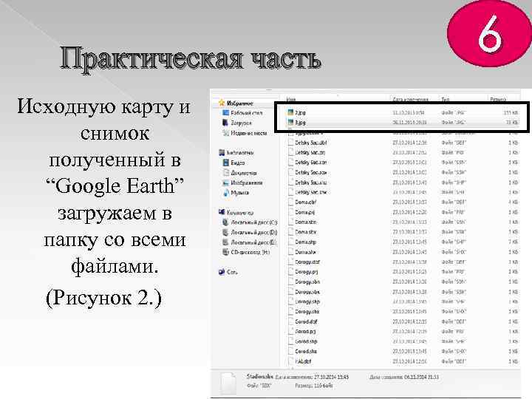Screen dimensions: 532x399
Task: Open Недавние места in the sidebar
Action: [249, 133]
